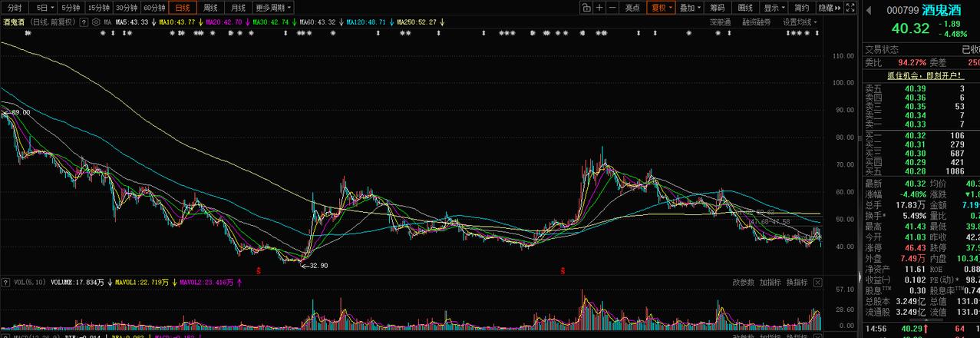Click the stock name 酒鬼酒 in the quote panel
This screenshot has height=338, width=980.
click(x=942, y=10)
